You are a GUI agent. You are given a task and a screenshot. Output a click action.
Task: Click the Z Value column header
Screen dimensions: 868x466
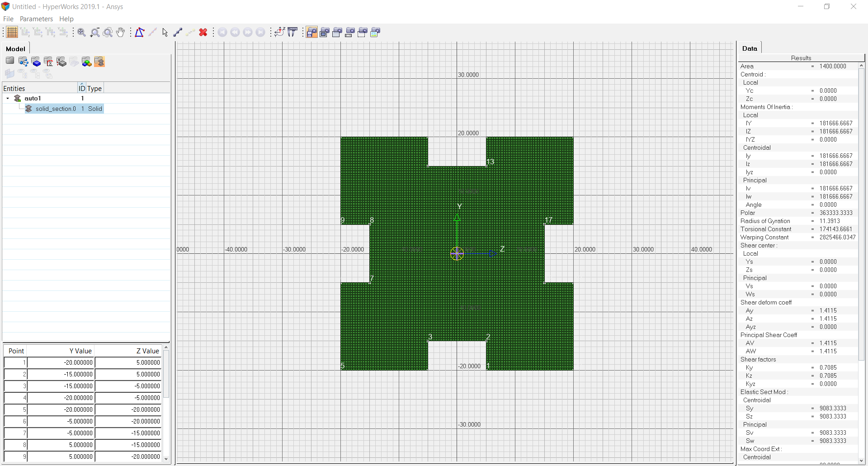coord(128,351)
